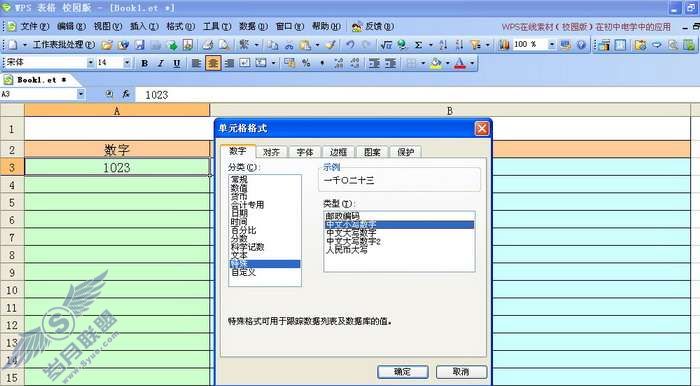700x386 pixels.
Task: Toggle italic formatting
Action: (x=161, y=63)
